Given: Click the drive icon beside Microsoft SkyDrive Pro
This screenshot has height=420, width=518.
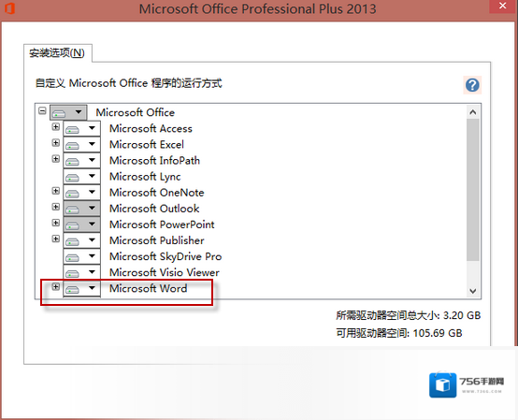Looking at the screenshot, I should (72, 257).
